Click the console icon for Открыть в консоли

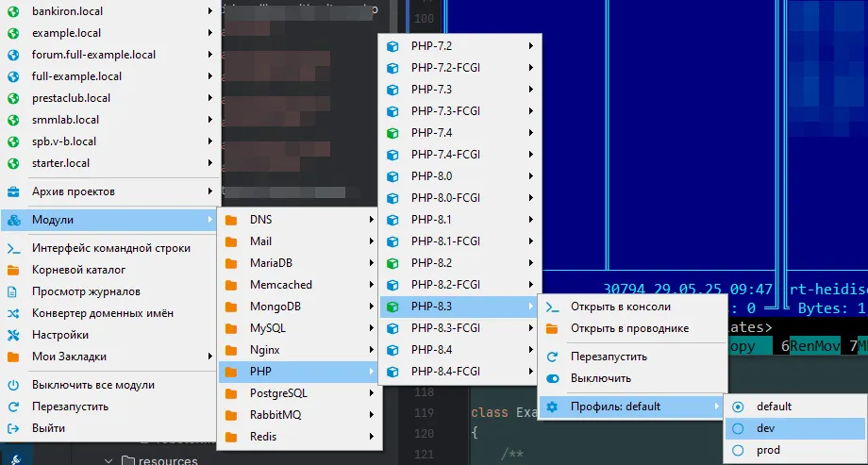[552, 307]
